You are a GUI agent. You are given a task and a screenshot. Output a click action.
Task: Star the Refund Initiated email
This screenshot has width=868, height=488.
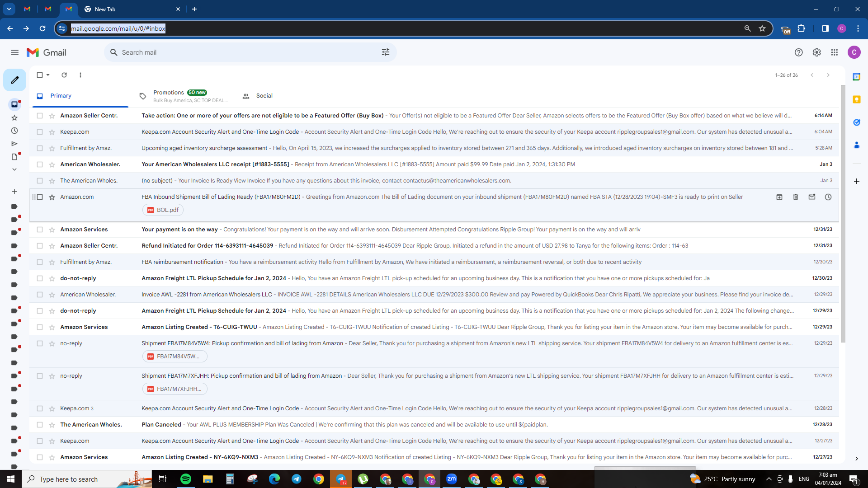coord(52,246)
